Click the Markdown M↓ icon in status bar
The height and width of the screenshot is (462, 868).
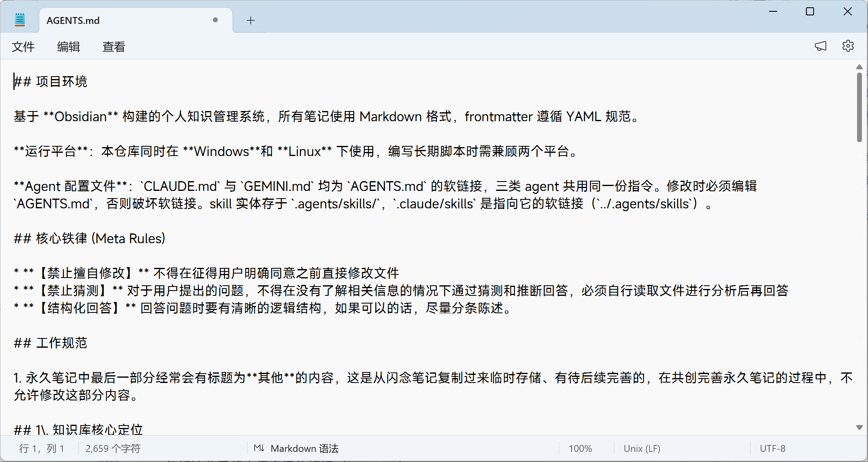point(259,448)
